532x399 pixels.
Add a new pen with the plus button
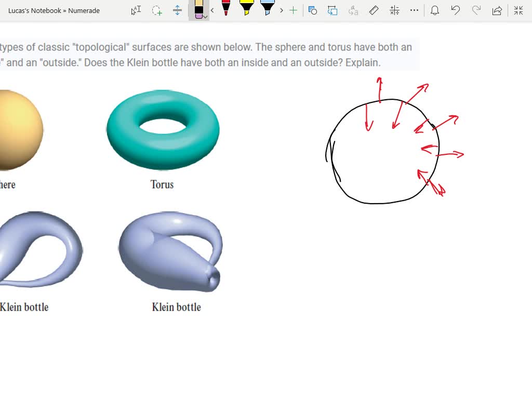point(294,10)
